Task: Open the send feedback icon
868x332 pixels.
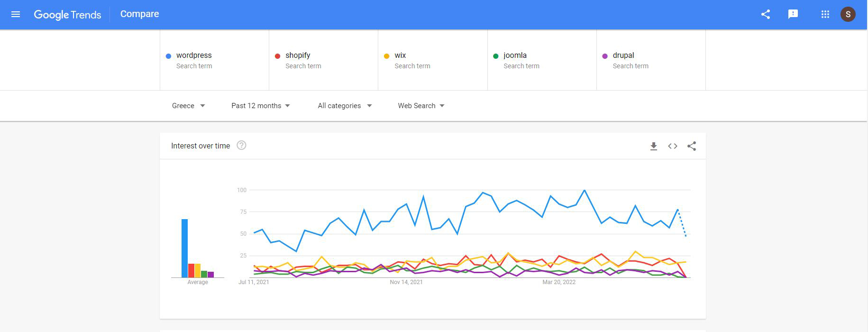Action: [793, 14]
